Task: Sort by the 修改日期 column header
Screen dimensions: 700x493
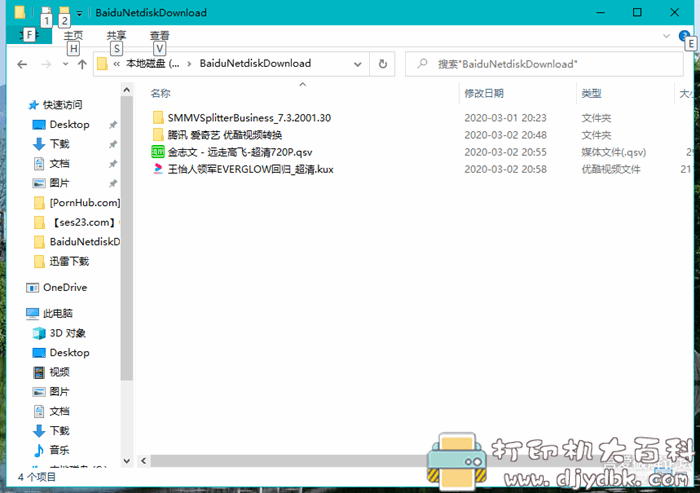Action: click(x=484, y=93)
